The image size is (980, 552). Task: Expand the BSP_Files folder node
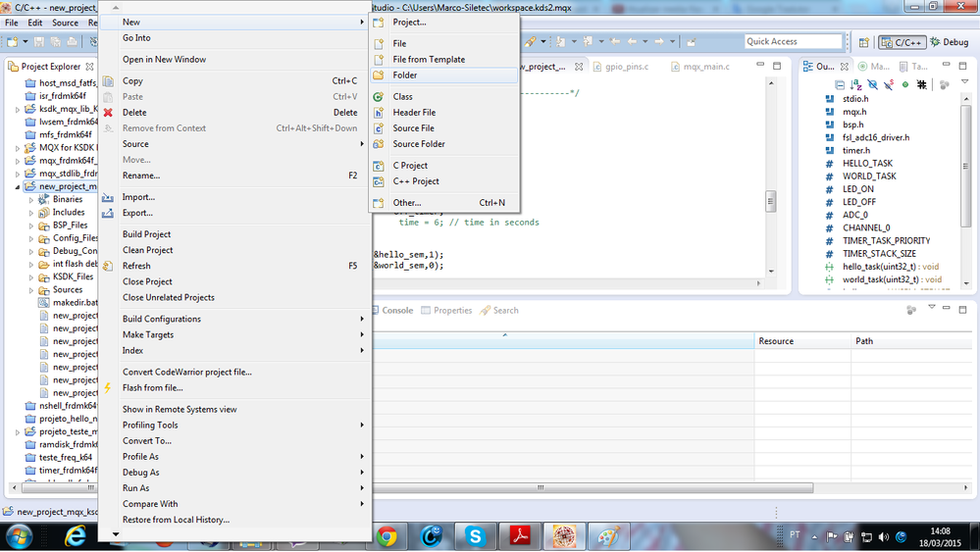[x=31, y=226]
